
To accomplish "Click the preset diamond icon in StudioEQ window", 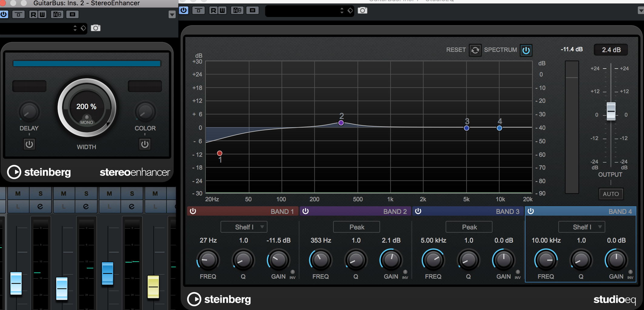I will pos(350,11).
